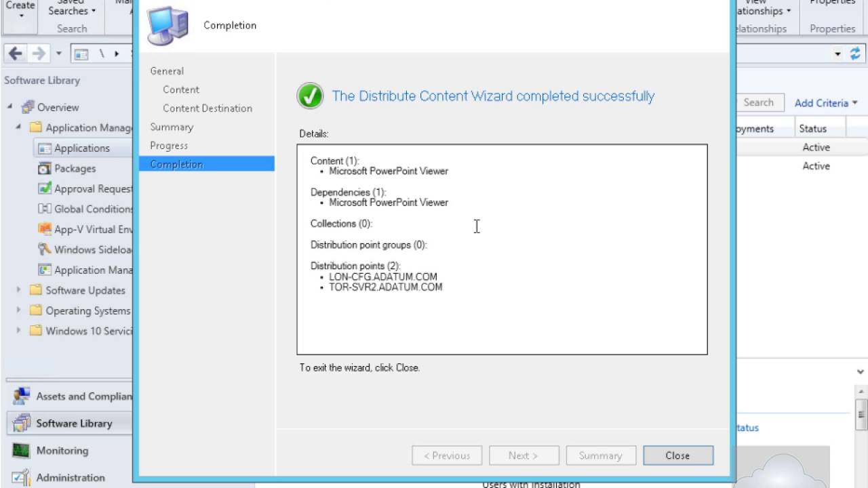Click the Applications tree item label
This screenshot has width=868, height=488.
[82, 148]
